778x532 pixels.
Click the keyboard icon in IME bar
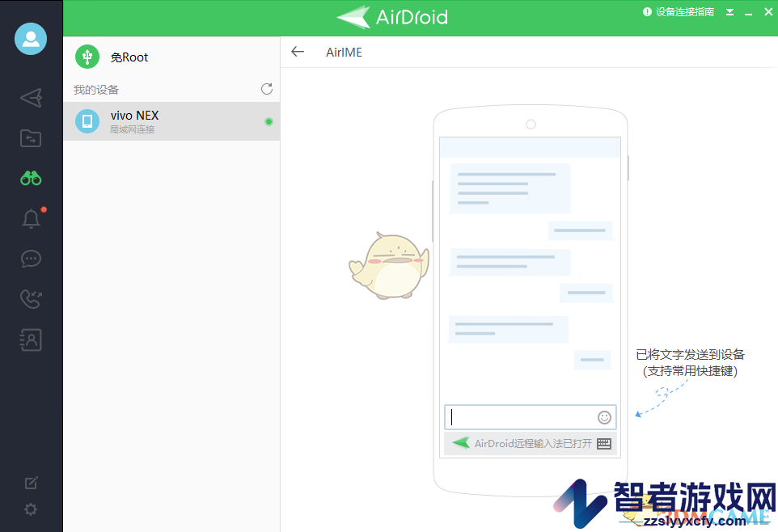click(604, 443)
